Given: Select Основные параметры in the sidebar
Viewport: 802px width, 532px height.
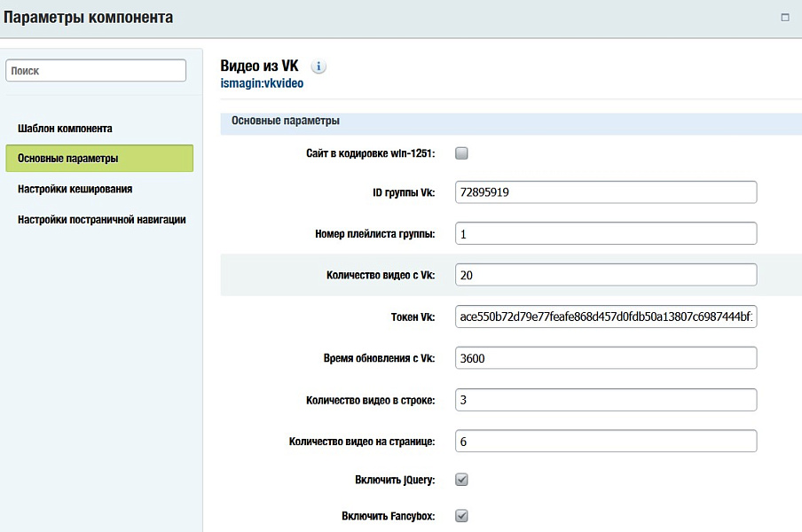Looking at the screenshot, I should tap(99, 159).
